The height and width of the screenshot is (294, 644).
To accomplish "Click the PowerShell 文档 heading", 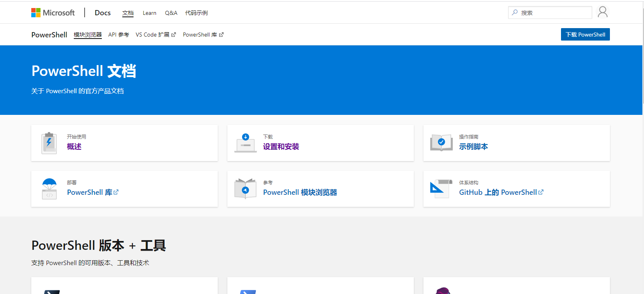I will pos(84,71).
